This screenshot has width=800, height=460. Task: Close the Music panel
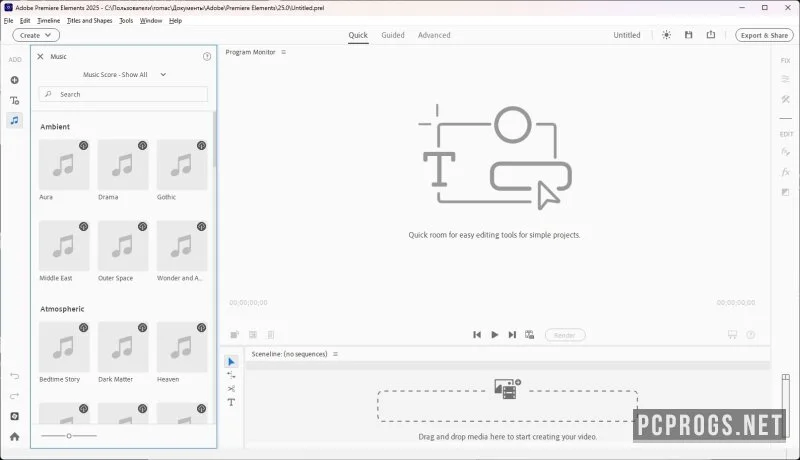(40, 57)
